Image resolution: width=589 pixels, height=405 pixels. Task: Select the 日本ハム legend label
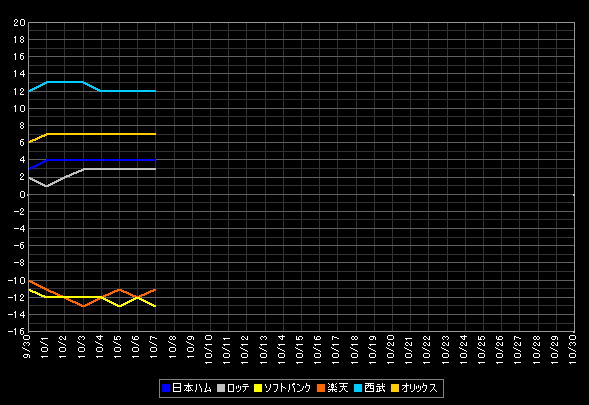(x=192, y=388)
